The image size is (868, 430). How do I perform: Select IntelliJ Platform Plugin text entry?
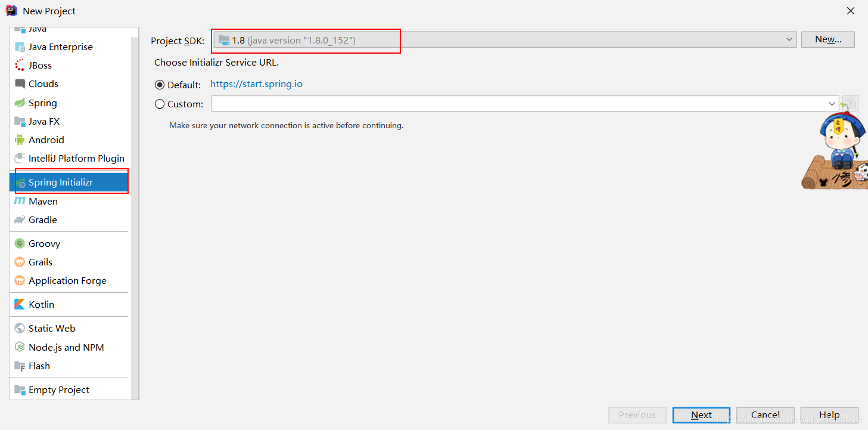(76, 159)
